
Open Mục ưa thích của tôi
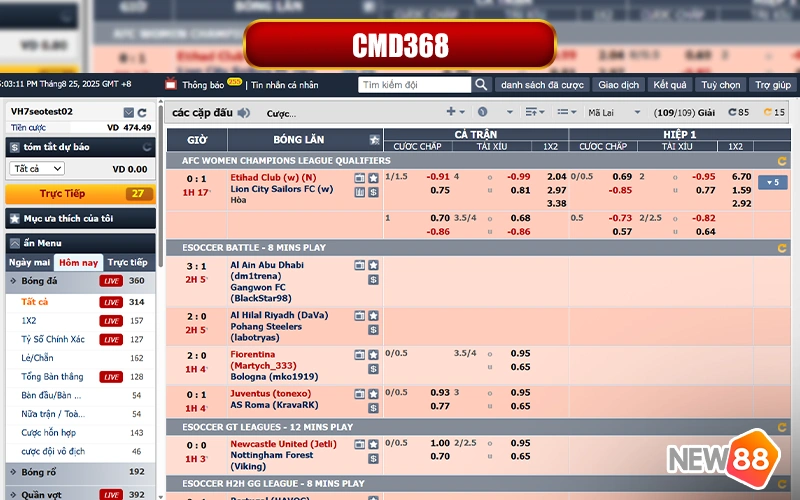[81, 219]
